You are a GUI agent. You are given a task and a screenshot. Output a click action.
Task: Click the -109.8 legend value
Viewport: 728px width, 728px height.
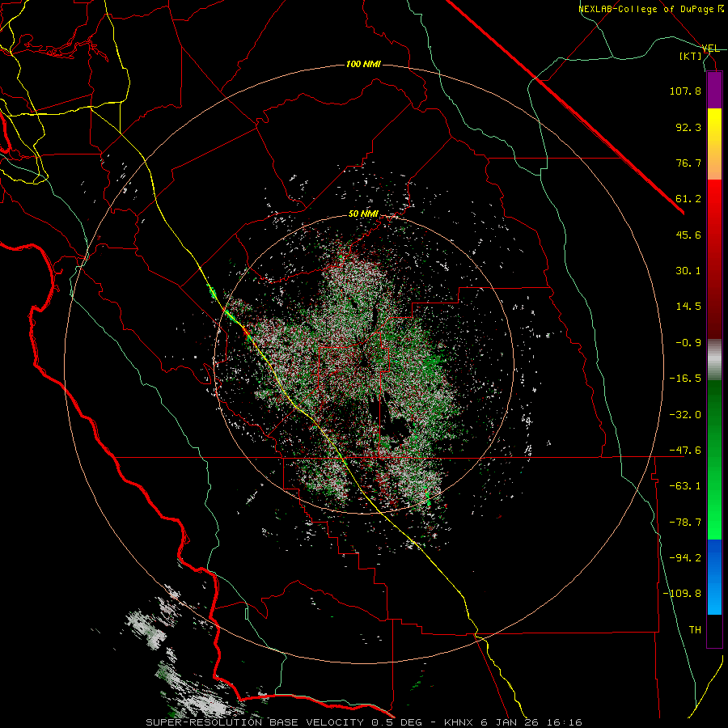[x=682, y=594]
